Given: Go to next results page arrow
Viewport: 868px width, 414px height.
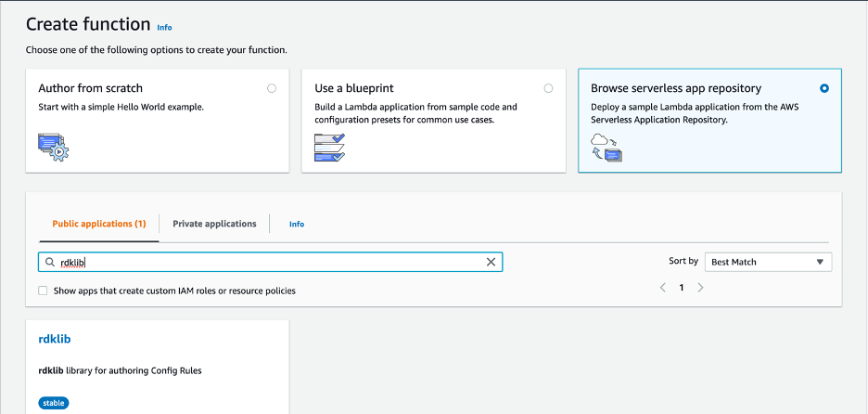Looking at the screenshot, I should click(700, 288).
